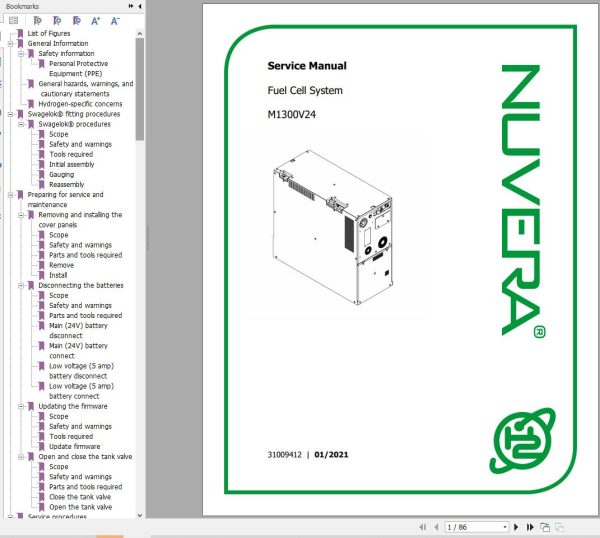The image size is (600, 538).
Task: Click the next view icon in the navigation bar
Action: pos(545,527)
